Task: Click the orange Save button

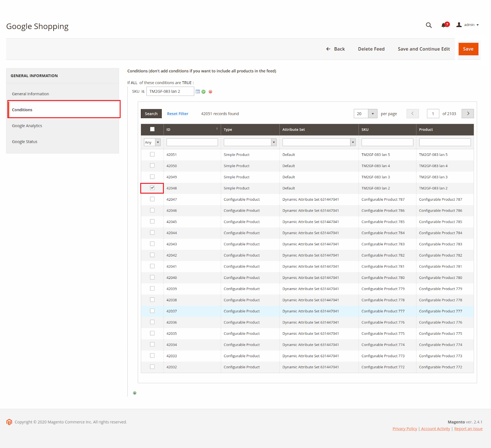Action: coord(468,49)
